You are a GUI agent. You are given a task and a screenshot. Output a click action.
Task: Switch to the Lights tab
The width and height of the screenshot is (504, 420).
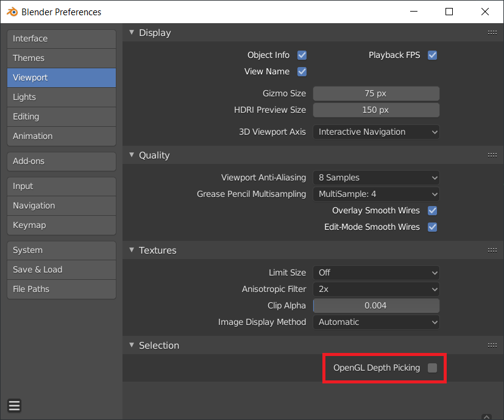click(62, 97)
